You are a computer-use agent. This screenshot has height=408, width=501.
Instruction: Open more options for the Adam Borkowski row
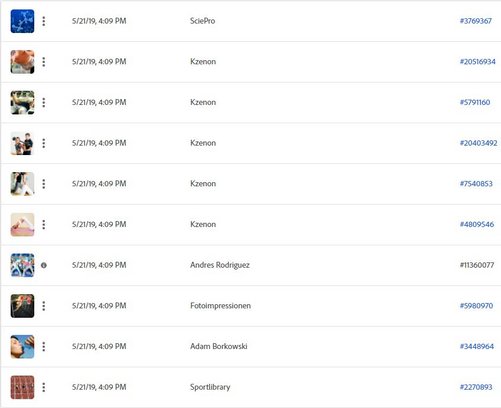pyautogui.click(x=44, y=347)
